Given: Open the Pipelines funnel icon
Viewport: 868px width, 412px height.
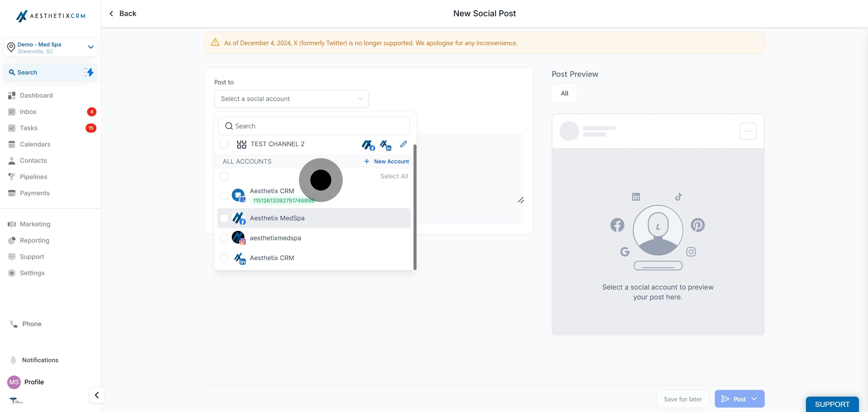Looking at the screenshot, I should click(12, 177).
